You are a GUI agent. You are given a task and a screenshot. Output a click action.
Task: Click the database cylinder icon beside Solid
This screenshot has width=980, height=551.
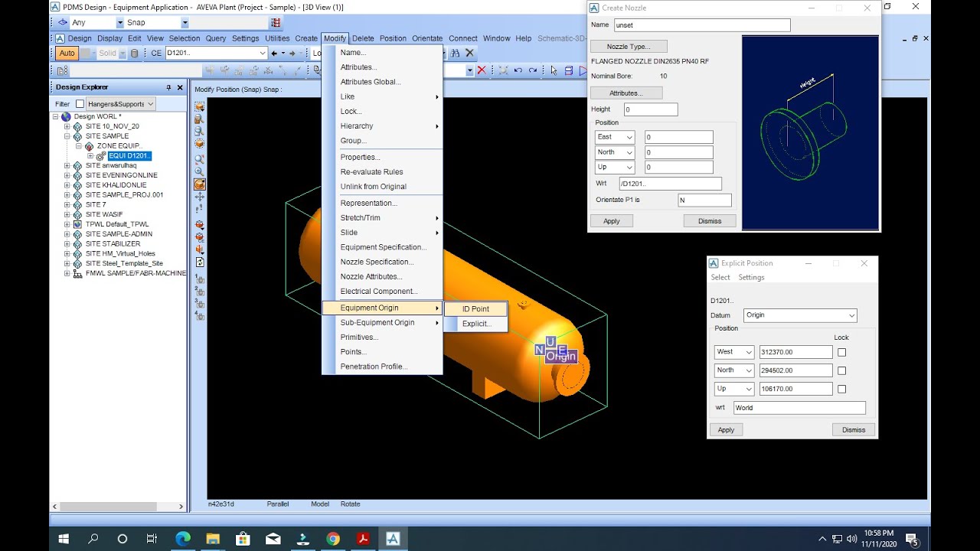135,54
